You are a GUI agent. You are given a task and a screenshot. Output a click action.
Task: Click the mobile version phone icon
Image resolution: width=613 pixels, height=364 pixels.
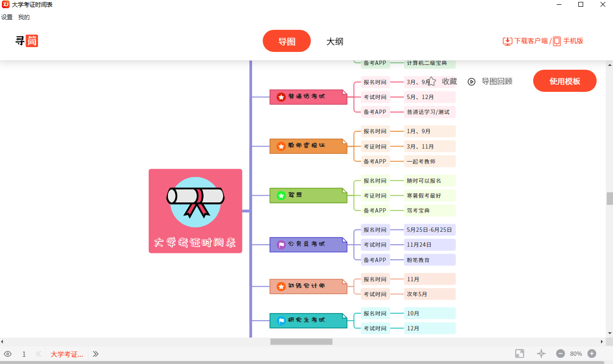[x=556, y=41]
